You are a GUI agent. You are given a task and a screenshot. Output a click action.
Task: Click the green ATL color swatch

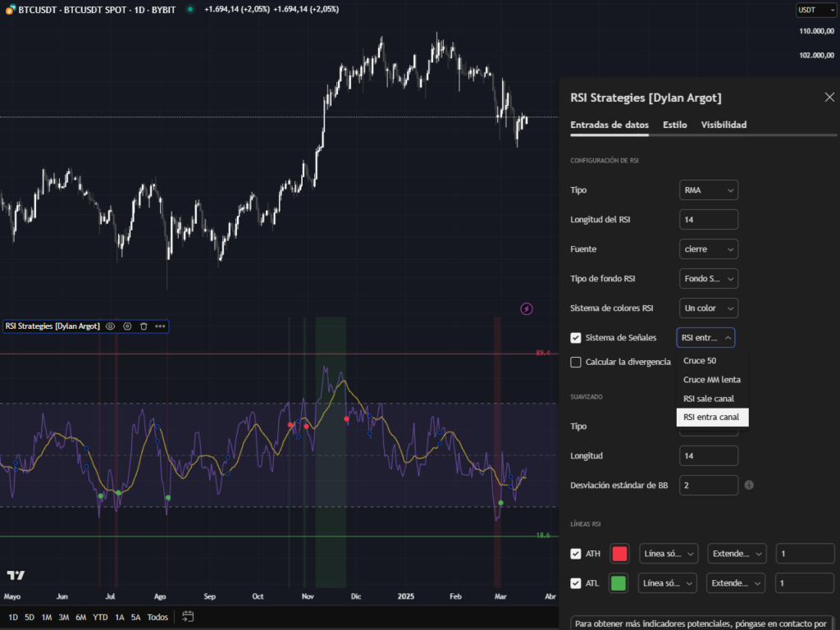coord(619,583)
